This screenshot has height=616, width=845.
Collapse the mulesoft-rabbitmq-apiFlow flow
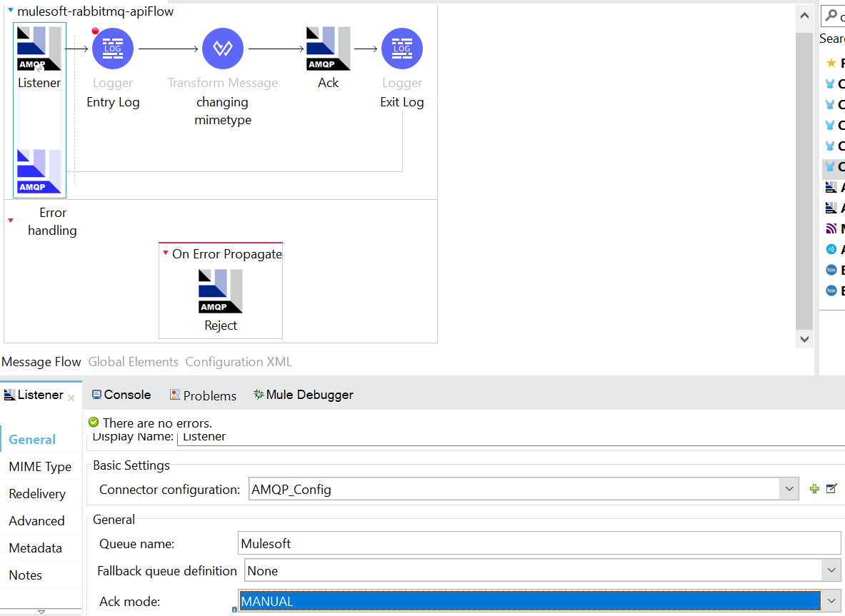click(x=11, y=11)
